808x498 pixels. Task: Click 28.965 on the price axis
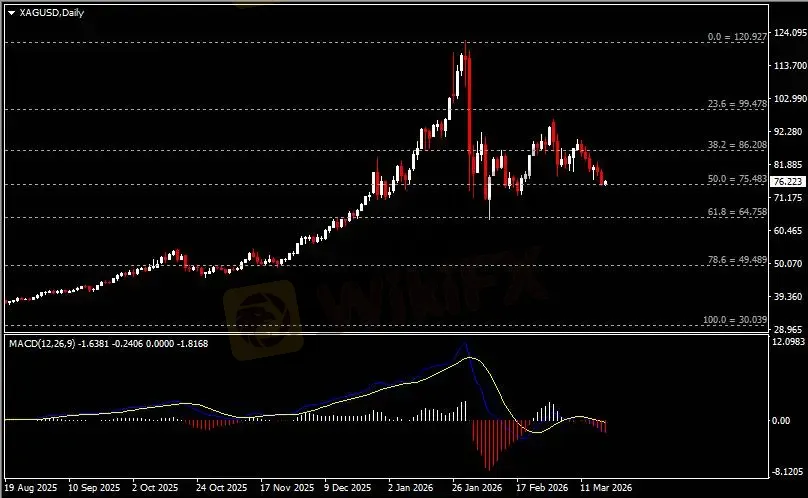point(789,329)
